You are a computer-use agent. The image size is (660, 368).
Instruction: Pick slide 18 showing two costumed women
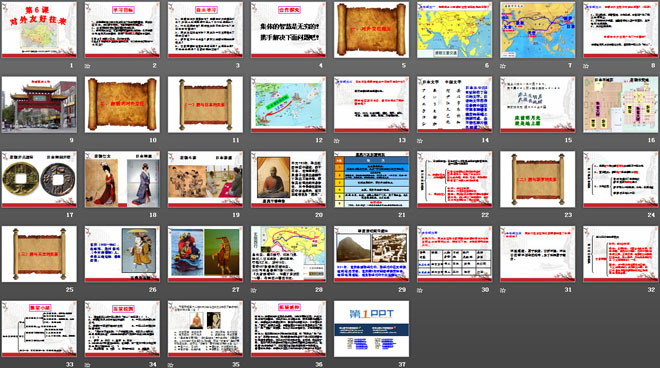[122, 179]
